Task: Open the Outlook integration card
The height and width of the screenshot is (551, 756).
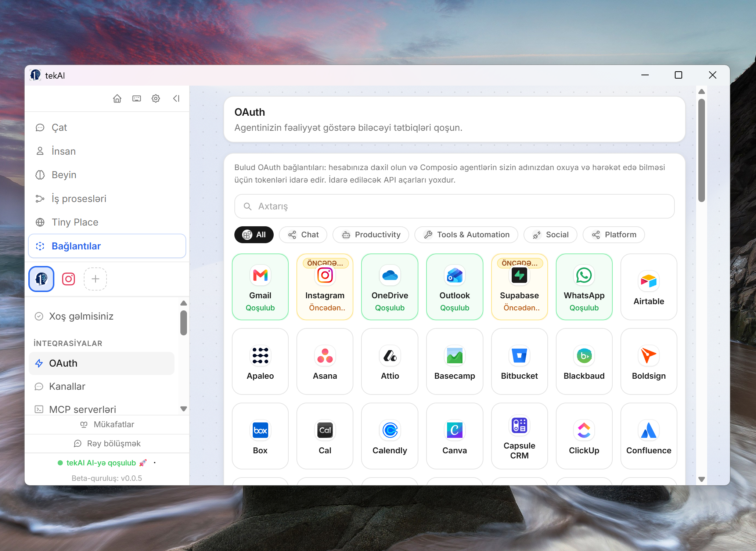Action: (x=455, y=287)
